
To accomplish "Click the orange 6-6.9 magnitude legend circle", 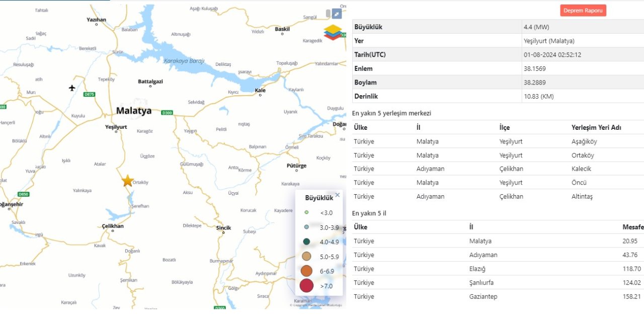I will (x=306, y=271).
